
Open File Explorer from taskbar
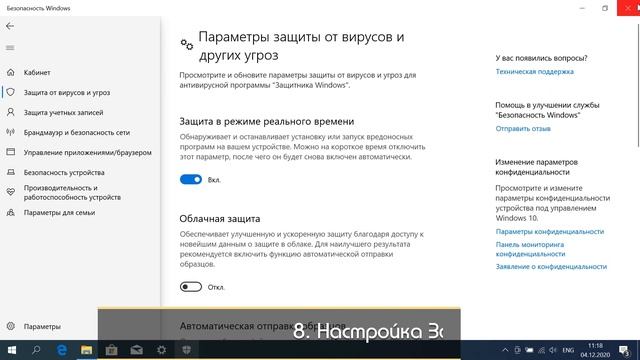tap(87, 350)
